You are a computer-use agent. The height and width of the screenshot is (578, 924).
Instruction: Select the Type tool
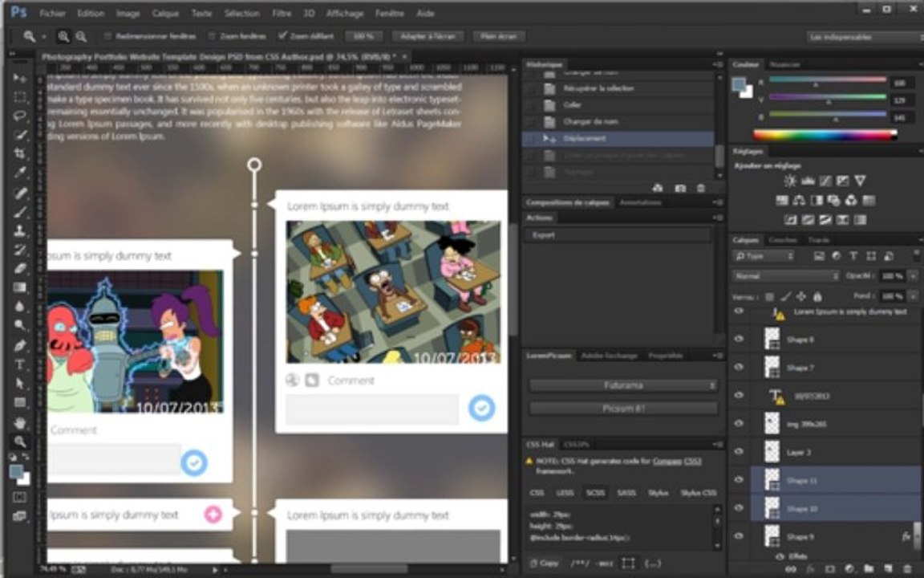click(19, 364)
